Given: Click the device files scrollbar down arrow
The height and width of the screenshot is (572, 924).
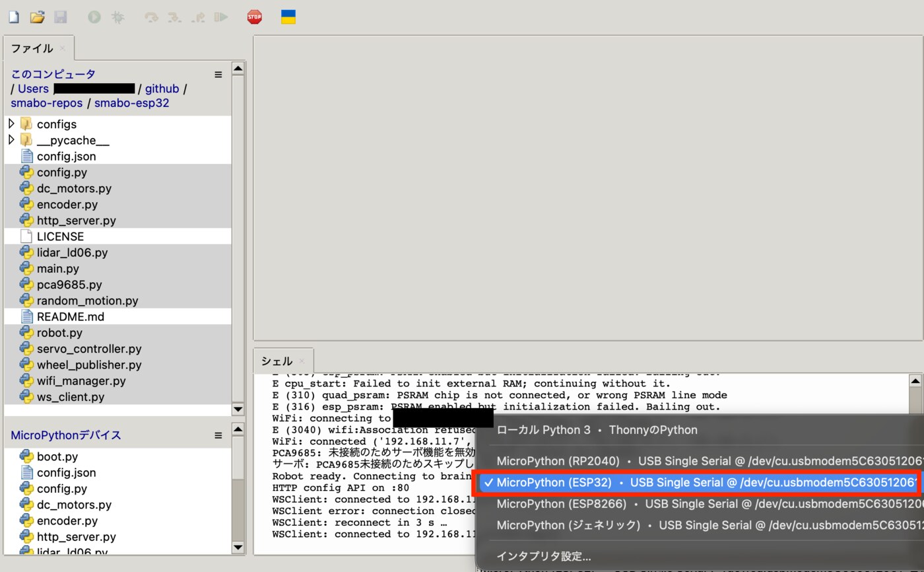Looking at the screenshot, I should point(238,547).
